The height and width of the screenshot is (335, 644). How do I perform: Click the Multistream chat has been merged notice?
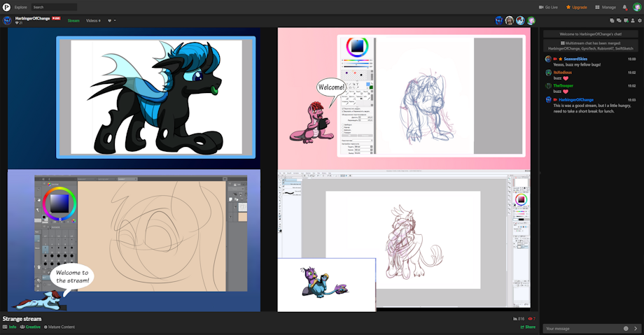[591, 45]
